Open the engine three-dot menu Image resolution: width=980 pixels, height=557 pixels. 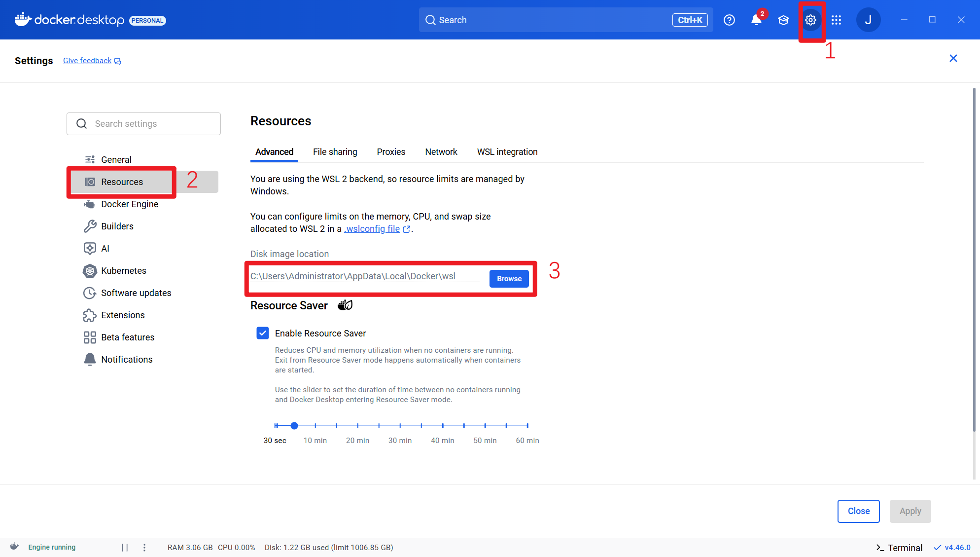click(144, 547)
